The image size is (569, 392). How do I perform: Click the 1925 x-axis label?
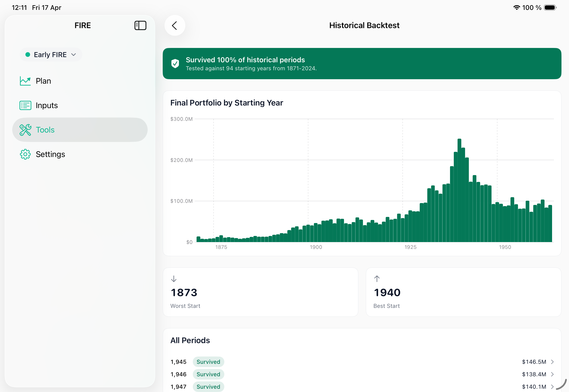point(411,247)
